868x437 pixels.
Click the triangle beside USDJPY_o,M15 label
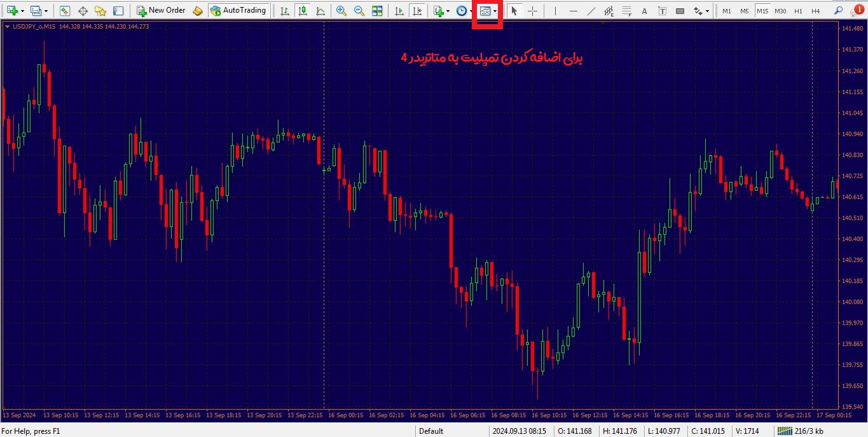point(7,26)
